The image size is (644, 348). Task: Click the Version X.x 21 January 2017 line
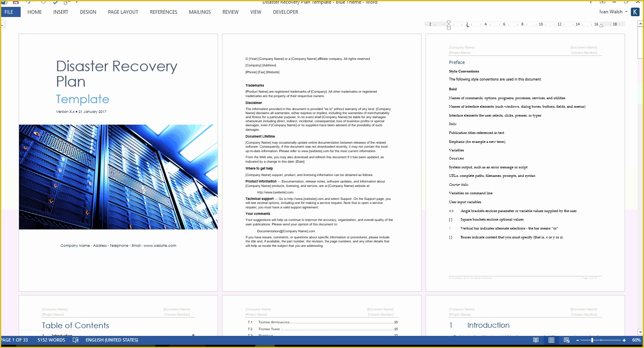(x=81, y=112)
